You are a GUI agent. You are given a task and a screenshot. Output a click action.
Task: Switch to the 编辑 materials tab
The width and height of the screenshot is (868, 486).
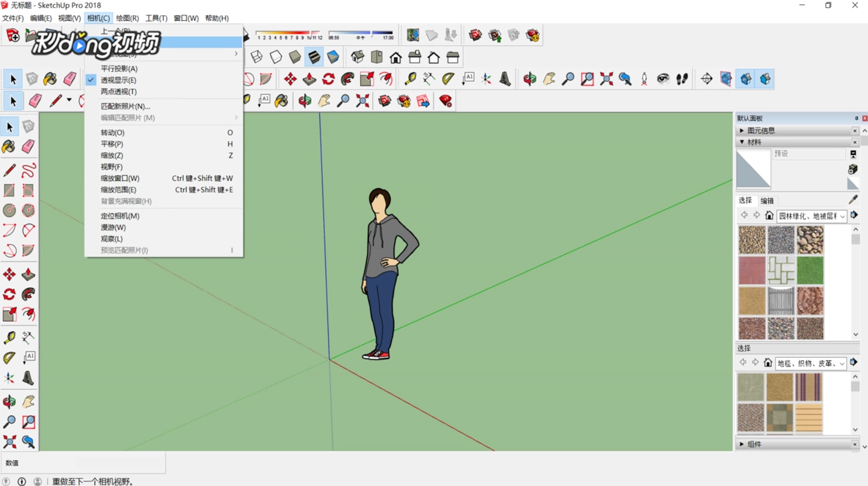click(x=767, y=201)
